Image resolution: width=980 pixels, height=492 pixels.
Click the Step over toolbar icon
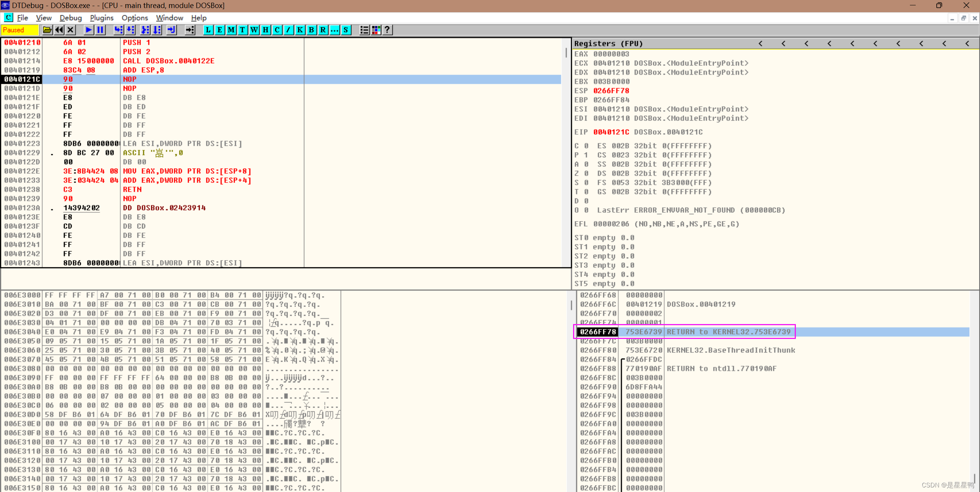coord(131,30)
